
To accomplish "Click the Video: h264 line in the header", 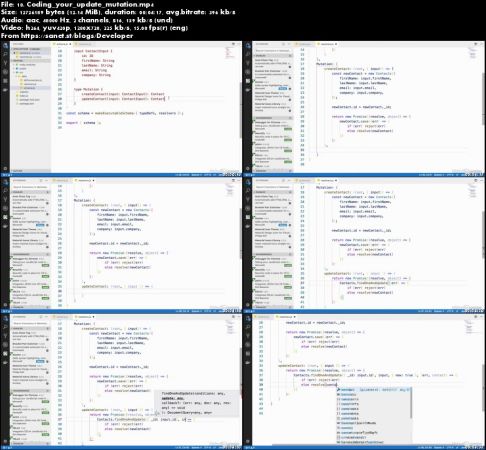I will tap(94, 28).
